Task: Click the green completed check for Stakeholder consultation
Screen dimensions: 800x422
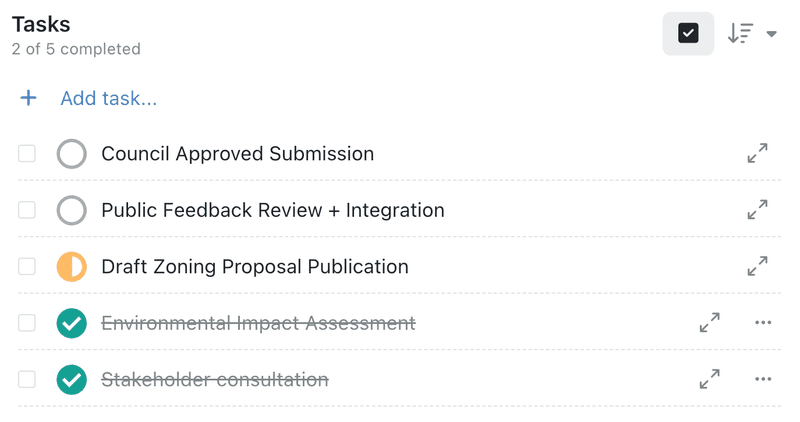Action: [x=71, y=380]
